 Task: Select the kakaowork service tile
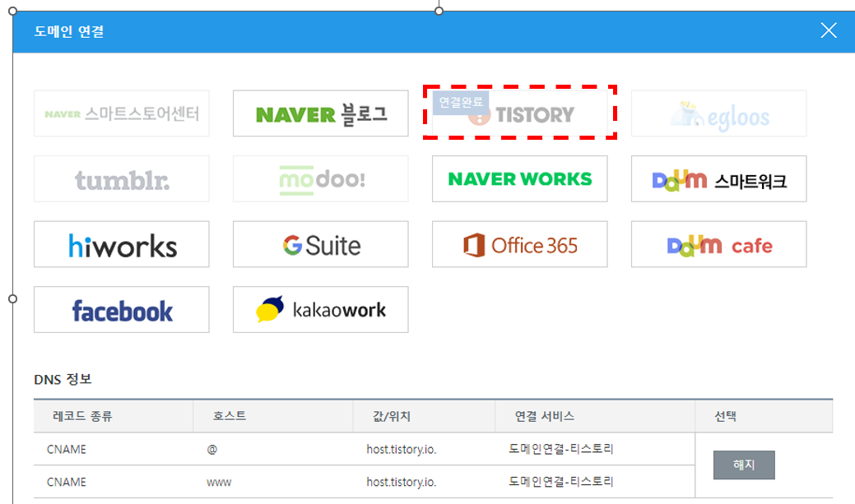pyautogui.click(x=321, y=309)
